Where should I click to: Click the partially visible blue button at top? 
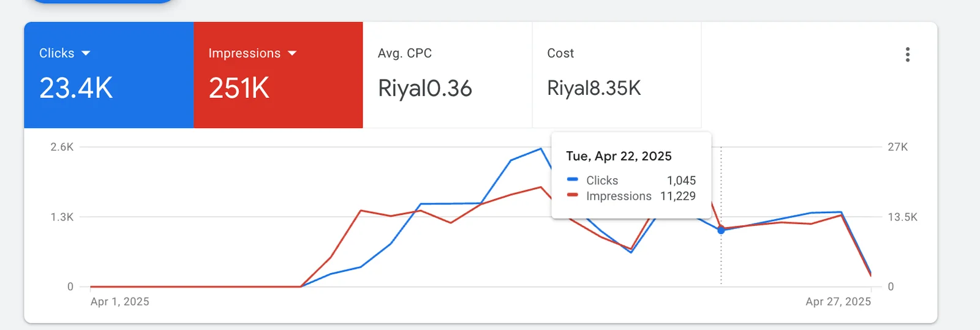[102, 2]
